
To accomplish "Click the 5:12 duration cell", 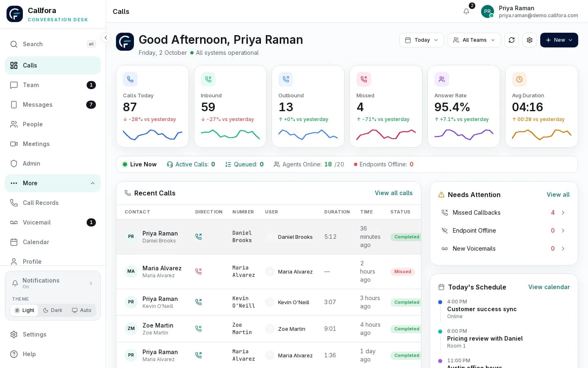I will click(330, 237).
